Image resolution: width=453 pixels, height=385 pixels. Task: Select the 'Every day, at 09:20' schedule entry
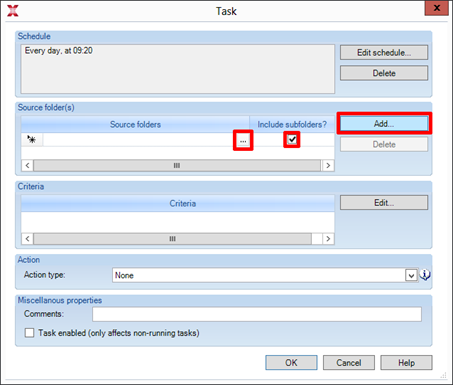(59, 51)
